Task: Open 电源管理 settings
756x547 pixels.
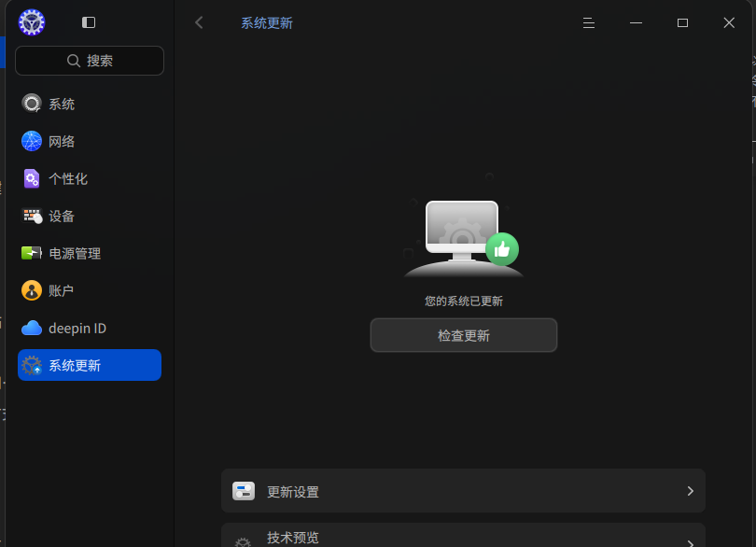Action: click(90, 253)
